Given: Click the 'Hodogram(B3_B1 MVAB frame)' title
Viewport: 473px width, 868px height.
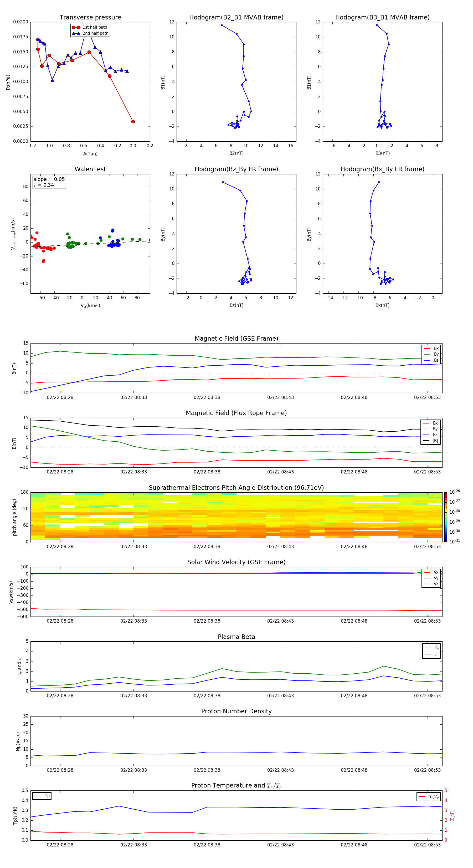Looking at the screenshot, I should point(382,17).
